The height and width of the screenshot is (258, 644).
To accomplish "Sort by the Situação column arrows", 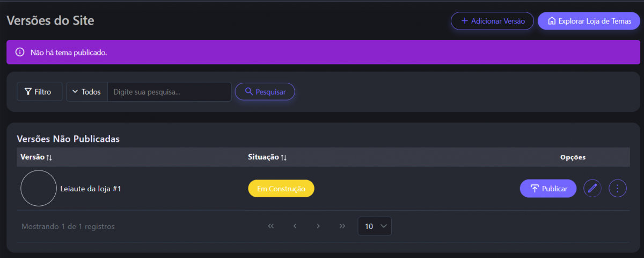I will 284,157.
